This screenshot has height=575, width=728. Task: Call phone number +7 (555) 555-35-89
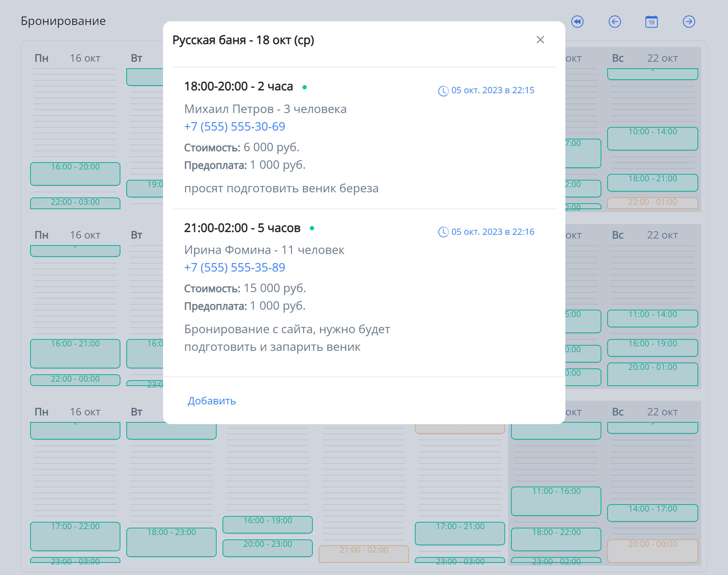235,268
